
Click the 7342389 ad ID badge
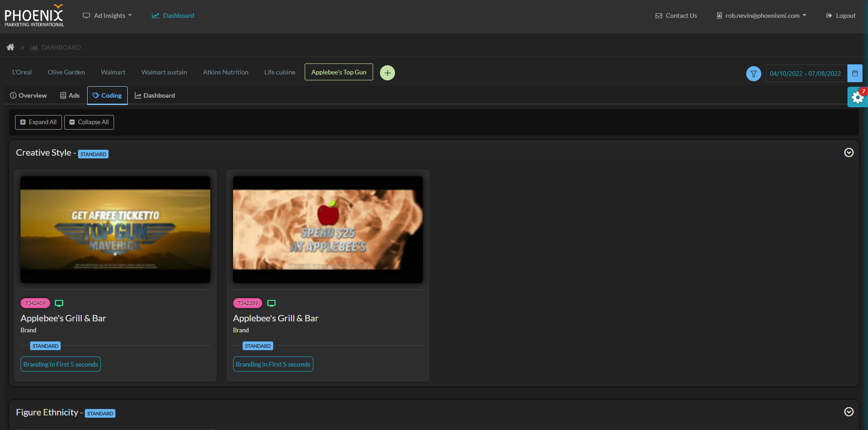pyautogui.click(x=248, y=303)
